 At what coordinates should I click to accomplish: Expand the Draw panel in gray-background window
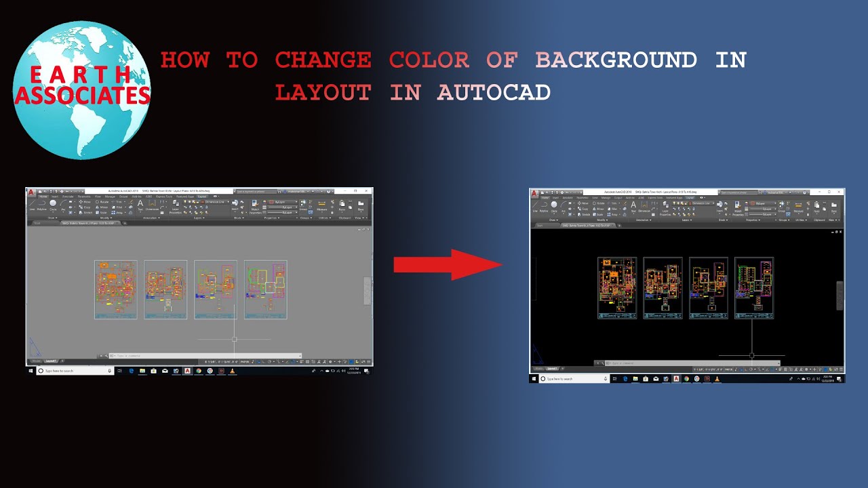53,218
